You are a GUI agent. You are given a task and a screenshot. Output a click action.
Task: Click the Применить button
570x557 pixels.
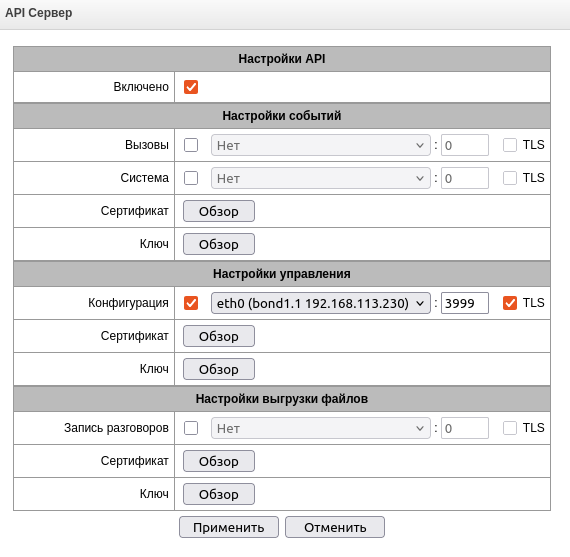[229, 527]
